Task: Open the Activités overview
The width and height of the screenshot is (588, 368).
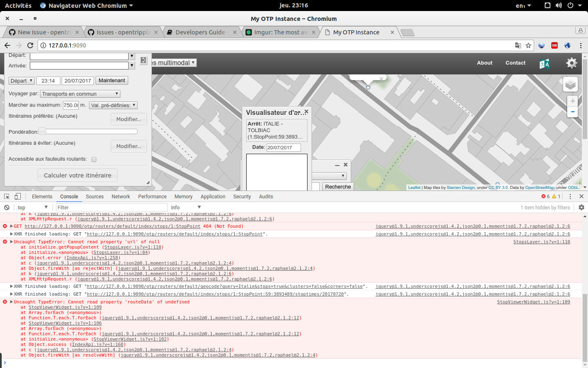Action: tap(18, 5)
